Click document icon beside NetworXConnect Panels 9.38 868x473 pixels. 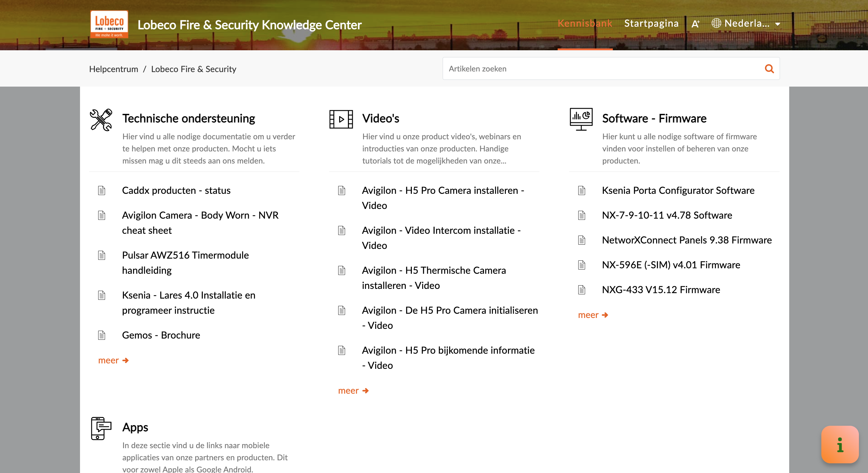click(582, 240)
